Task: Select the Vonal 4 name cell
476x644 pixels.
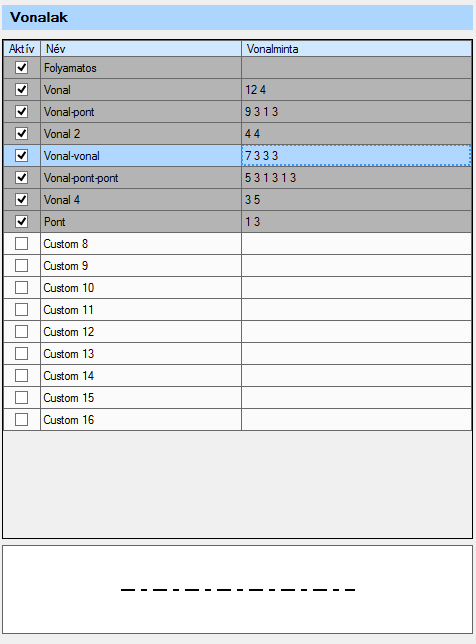Action: [x=141, y=200]
